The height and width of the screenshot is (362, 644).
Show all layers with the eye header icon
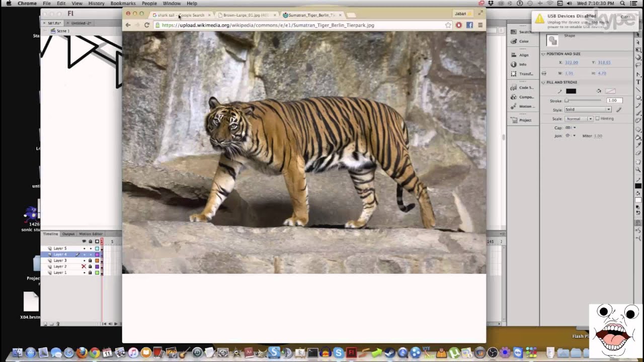(84, 242)
